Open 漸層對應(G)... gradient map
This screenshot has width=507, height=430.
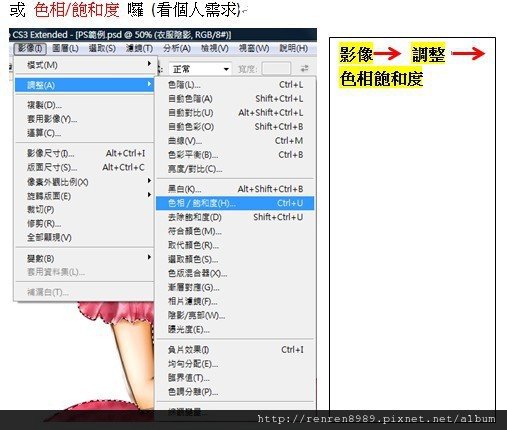(235, 287)
